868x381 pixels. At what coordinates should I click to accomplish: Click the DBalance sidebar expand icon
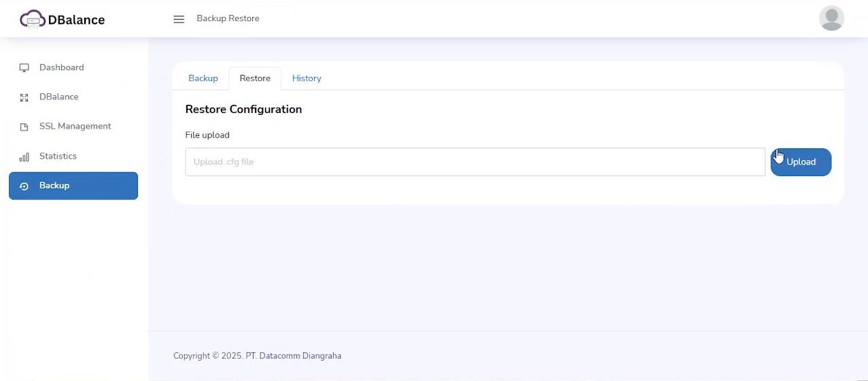(x=24, y=97)
